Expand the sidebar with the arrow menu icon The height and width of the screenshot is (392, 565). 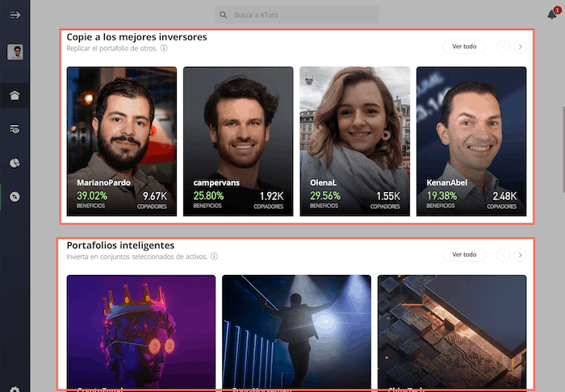[x=15, y=15]
